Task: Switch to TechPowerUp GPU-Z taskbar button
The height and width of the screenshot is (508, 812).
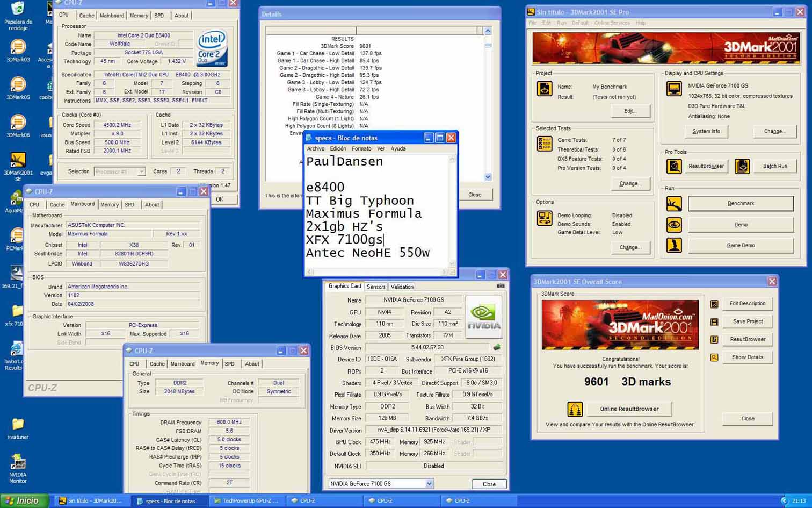Action: (x=246, y=501)
